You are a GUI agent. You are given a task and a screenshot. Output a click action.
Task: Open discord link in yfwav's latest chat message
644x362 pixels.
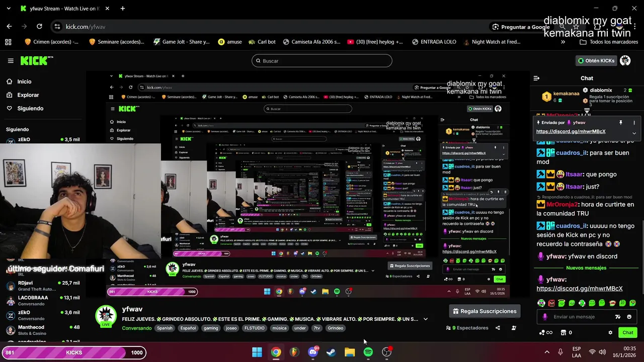point(580,289)
